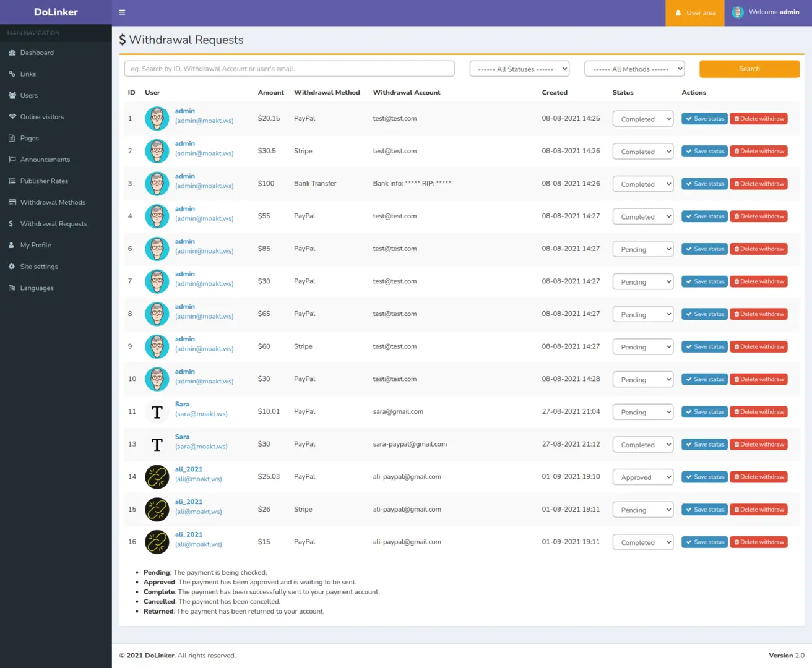This screenshot has height=668, width=812.
Task: Click the admin avatar in request ID 1 row
Action: [x=157, y=118]
